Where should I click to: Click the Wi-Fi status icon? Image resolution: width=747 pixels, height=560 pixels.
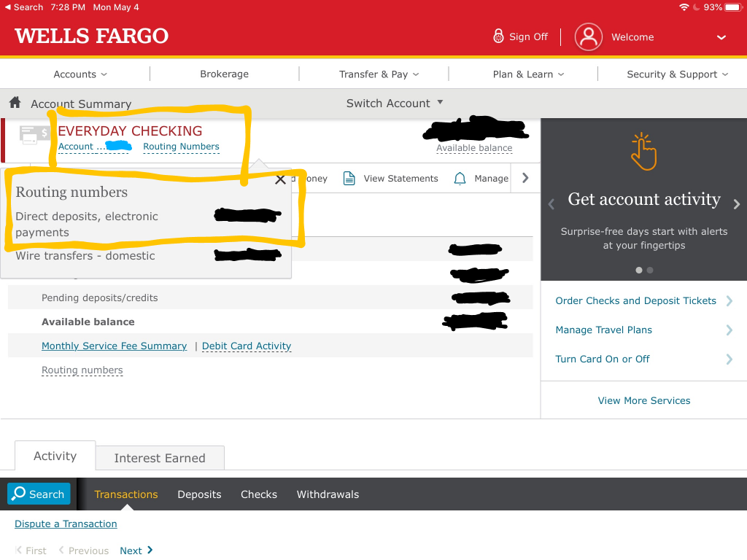(x=684, y=7)
